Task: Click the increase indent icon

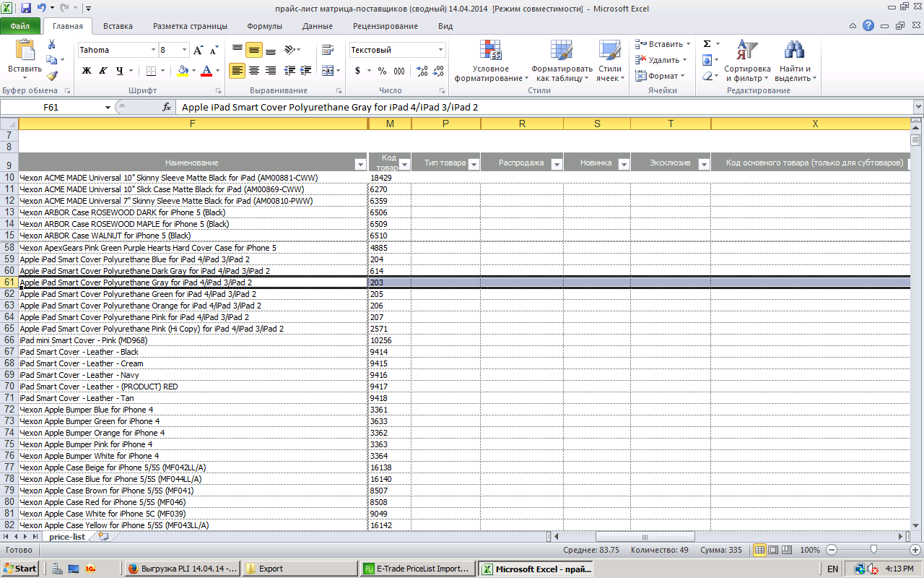Action: [306, 71]
